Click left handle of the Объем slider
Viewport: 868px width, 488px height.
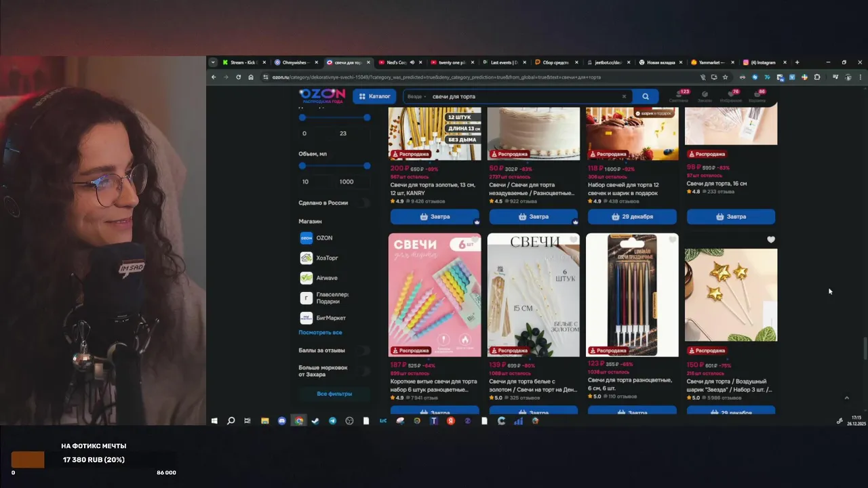pos(302,165)
